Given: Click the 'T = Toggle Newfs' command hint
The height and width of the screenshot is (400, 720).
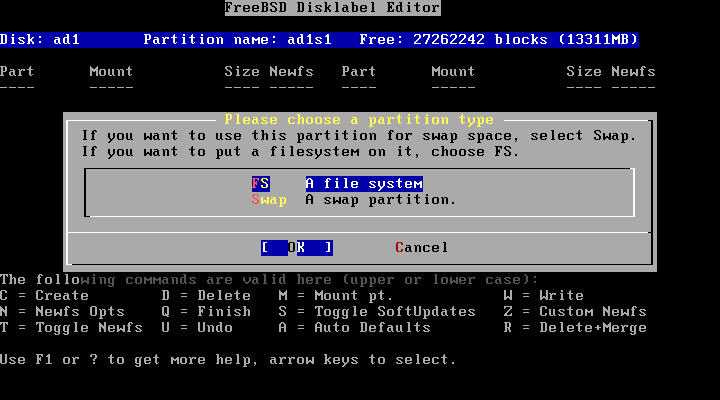Looking at the screenshot, I should point(72,327).
